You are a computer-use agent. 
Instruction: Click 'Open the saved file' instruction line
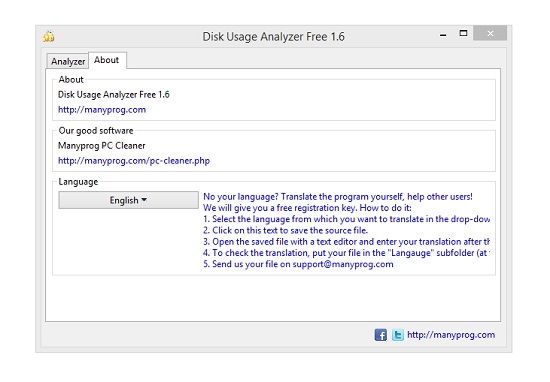(346, 242)
